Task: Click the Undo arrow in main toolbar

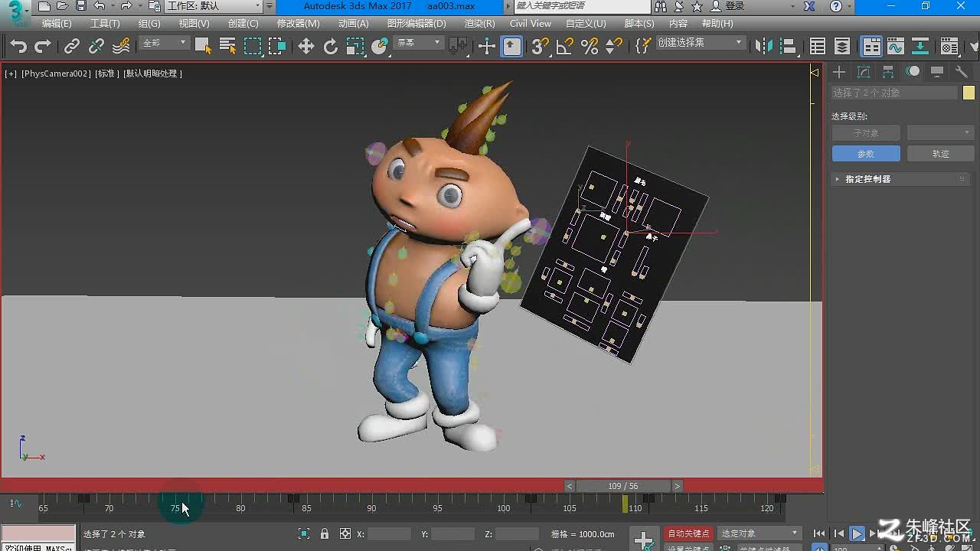Action: (x=18, y=47)
